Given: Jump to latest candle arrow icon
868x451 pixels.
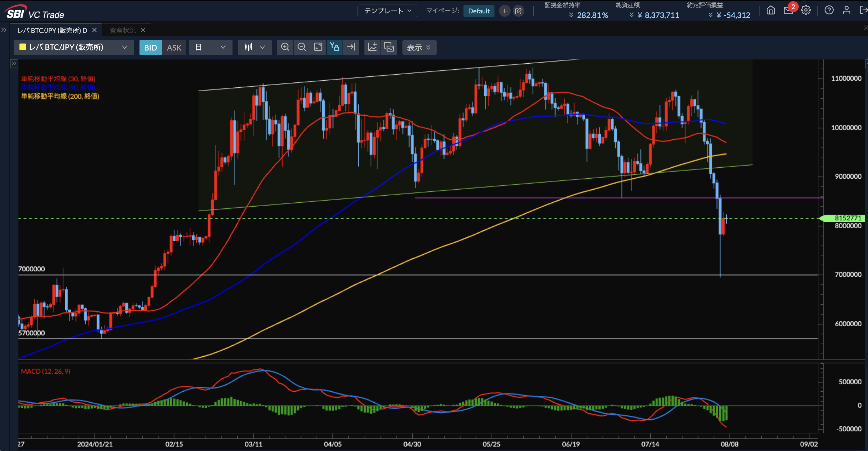Looking at the screenshot, I should tap(351, 47).
